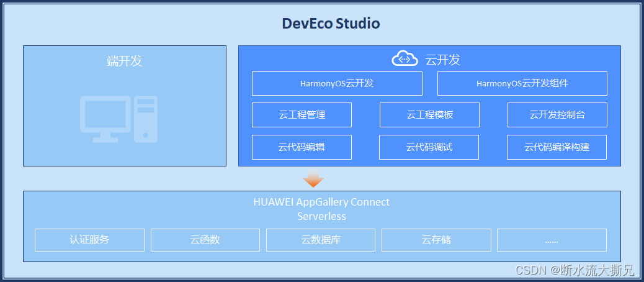Click the DevEco Studio title
The width and height of the screenshot is (644, 282).
(x=331, y=24)
